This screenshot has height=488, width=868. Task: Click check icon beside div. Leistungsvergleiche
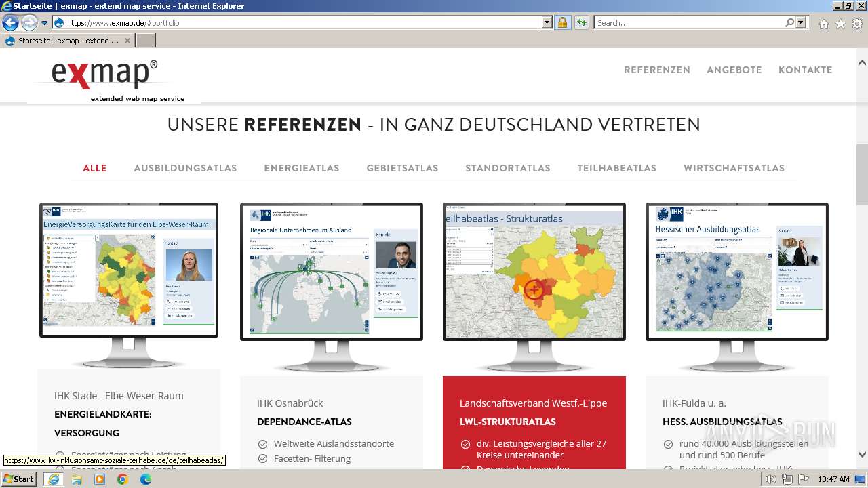pos(465,444)
